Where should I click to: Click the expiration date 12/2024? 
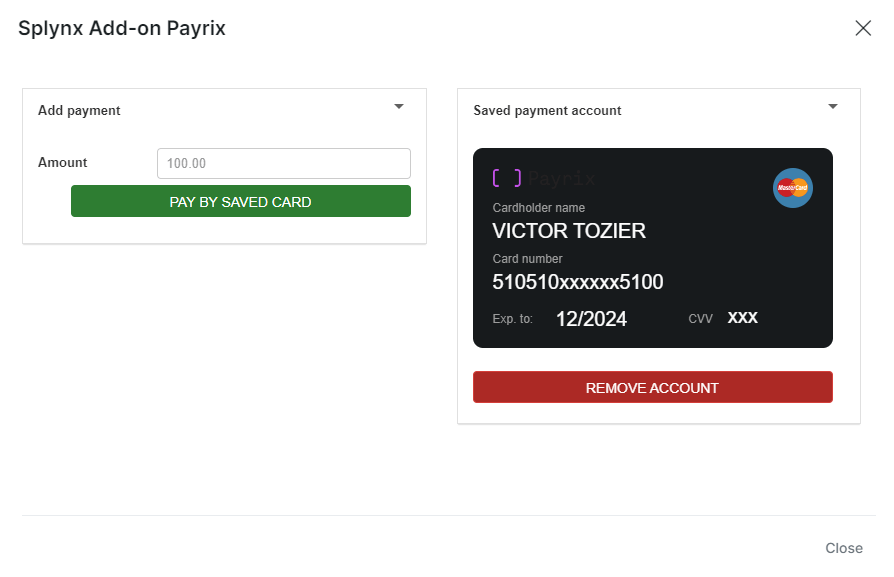coord(591,319)
